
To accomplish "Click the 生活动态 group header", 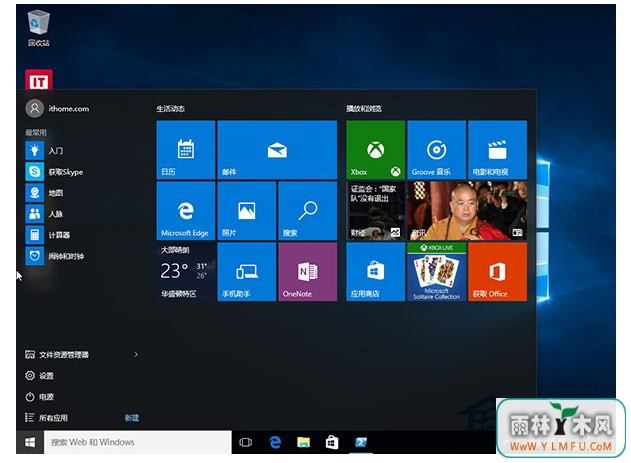I will point(171,109).
